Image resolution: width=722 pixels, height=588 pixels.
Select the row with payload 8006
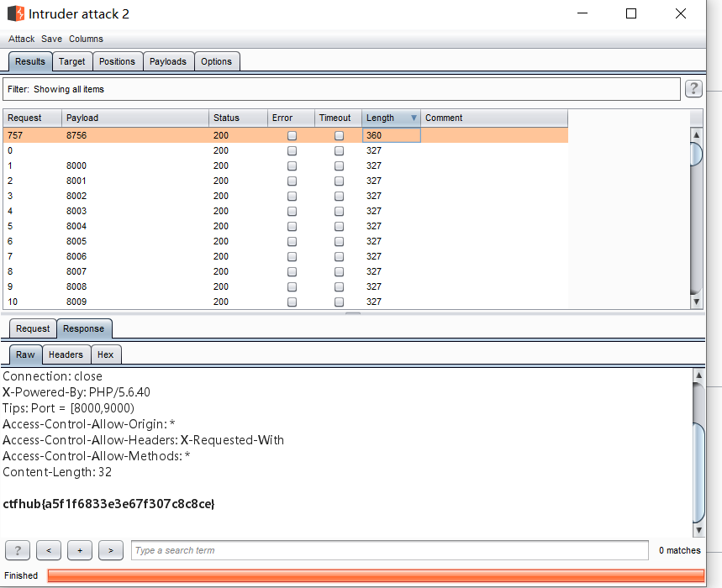[x=286, y=257]
